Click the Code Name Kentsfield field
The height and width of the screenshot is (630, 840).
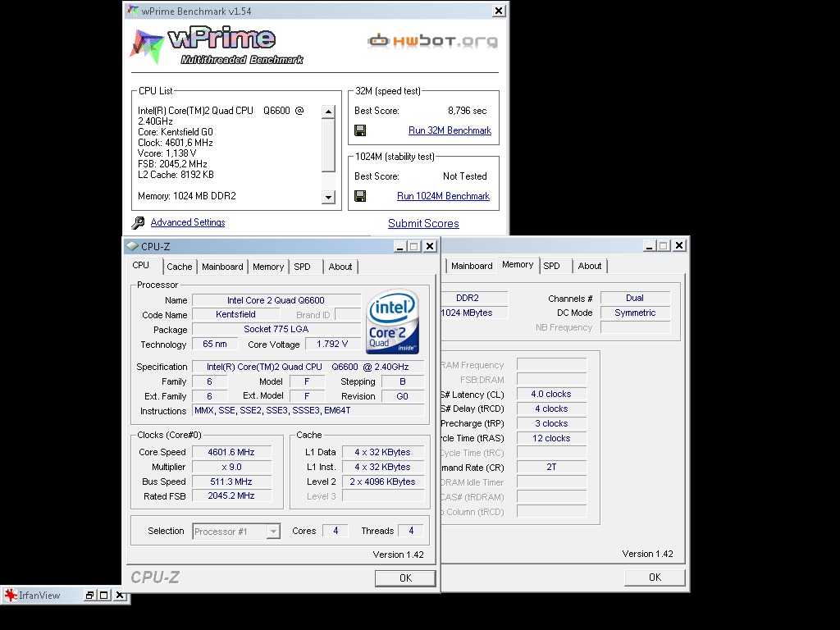point(235,314)
